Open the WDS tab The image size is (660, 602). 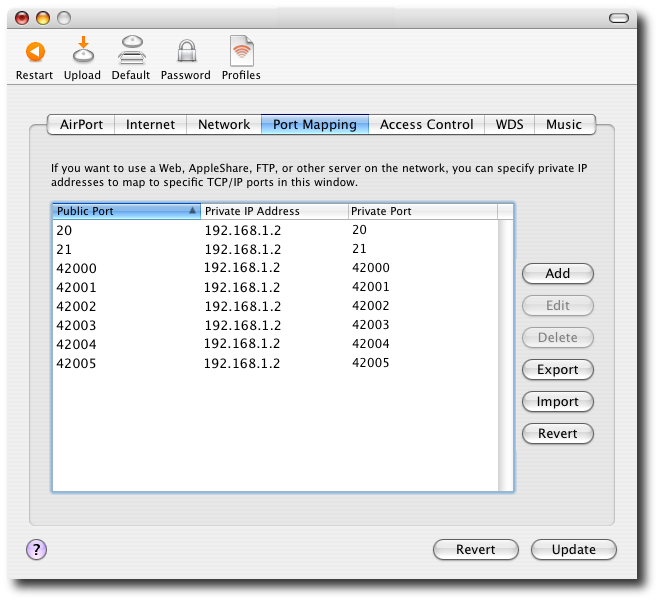(x=509, y=125)
